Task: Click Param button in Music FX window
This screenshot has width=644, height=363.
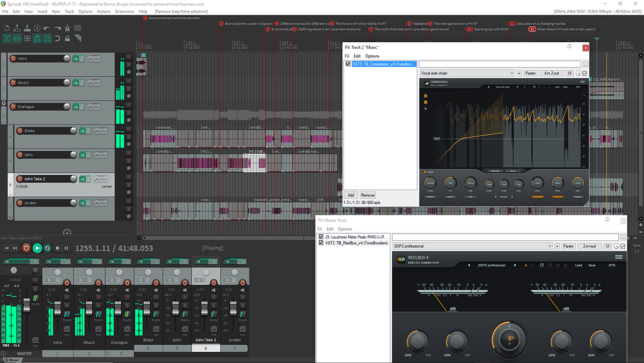Action: point(530,73)
